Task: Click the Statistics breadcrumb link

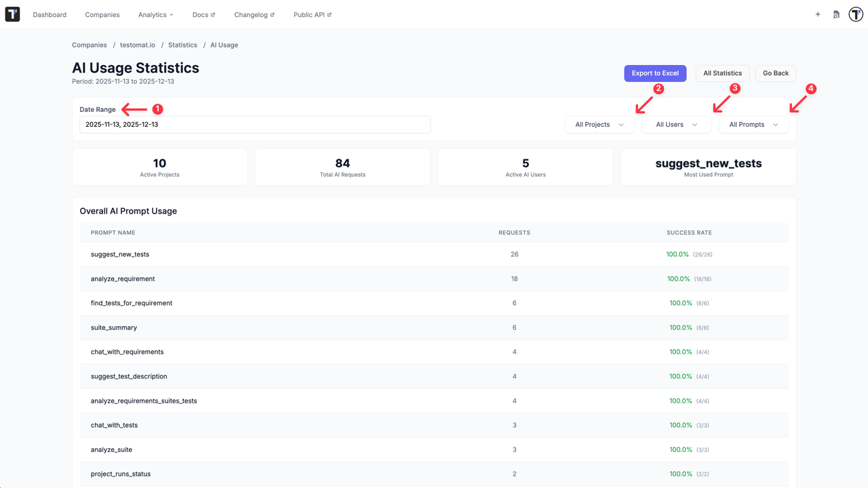Action: (182, 45)
